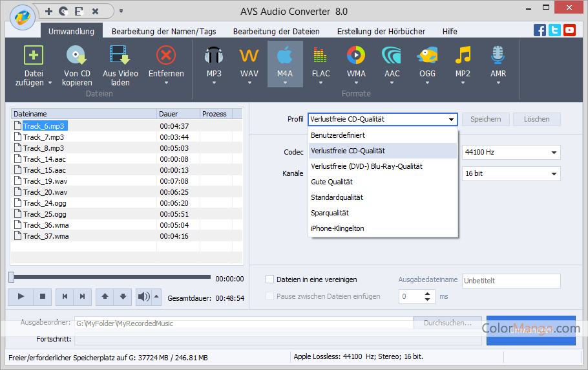The height and width of the screenshot is (370, 588).
Task: Click the Löschen profile button
Action: 536,119
